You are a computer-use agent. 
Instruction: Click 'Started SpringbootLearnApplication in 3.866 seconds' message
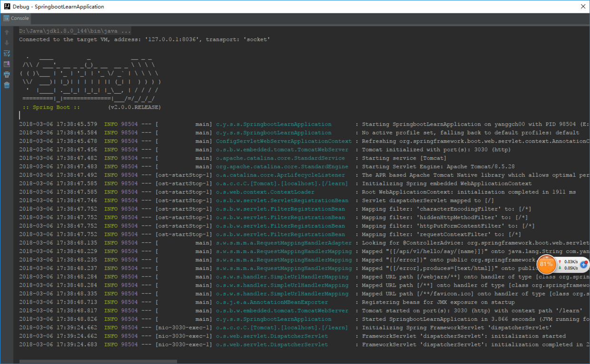click(476, 319)
